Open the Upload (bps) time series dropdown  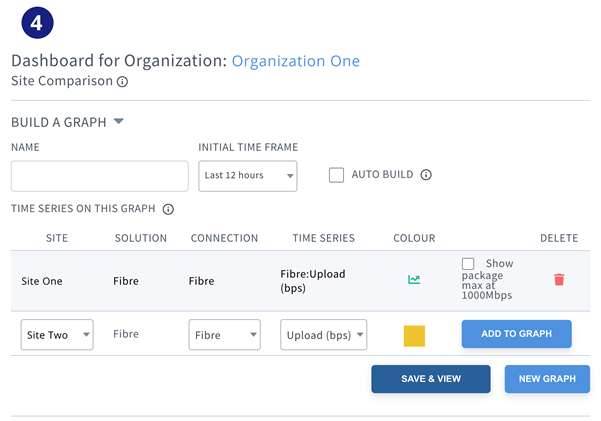coord(323,335)
